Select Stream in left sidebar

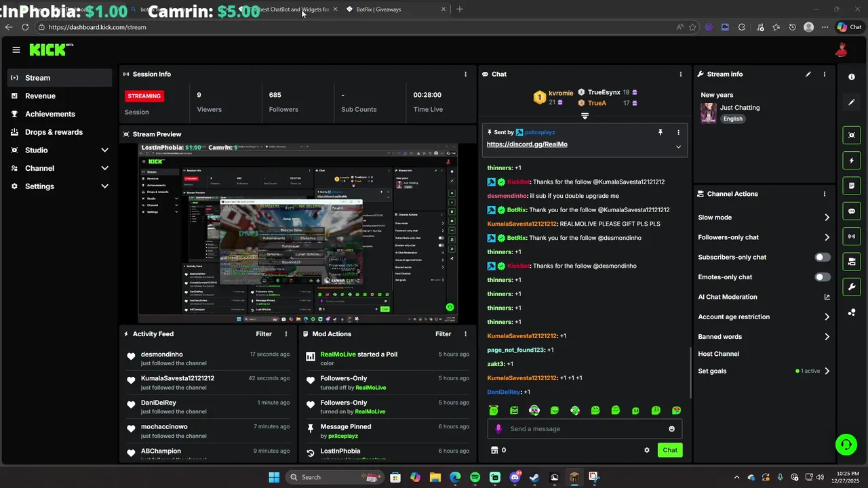coord(60,78)
